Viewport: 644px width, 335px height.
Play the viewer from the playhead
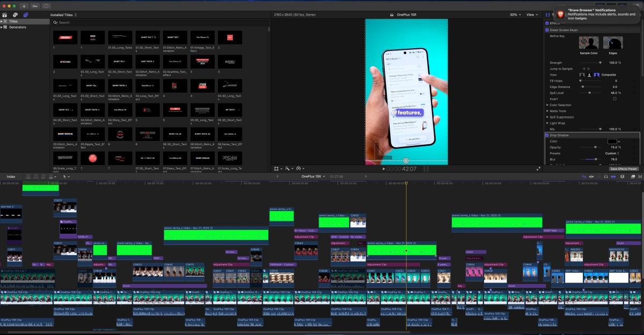click(383, 169)
